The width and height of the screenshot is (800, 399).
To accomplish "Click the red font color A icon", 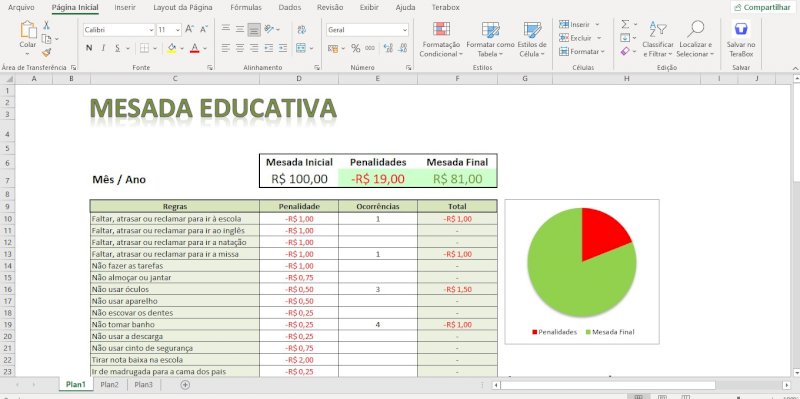I will tap(194, 48).
